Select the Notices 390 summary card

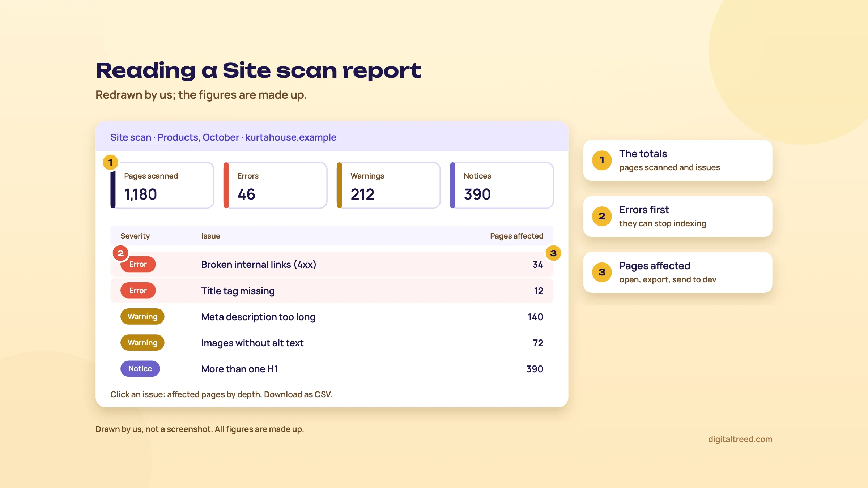tap(502, 185)
